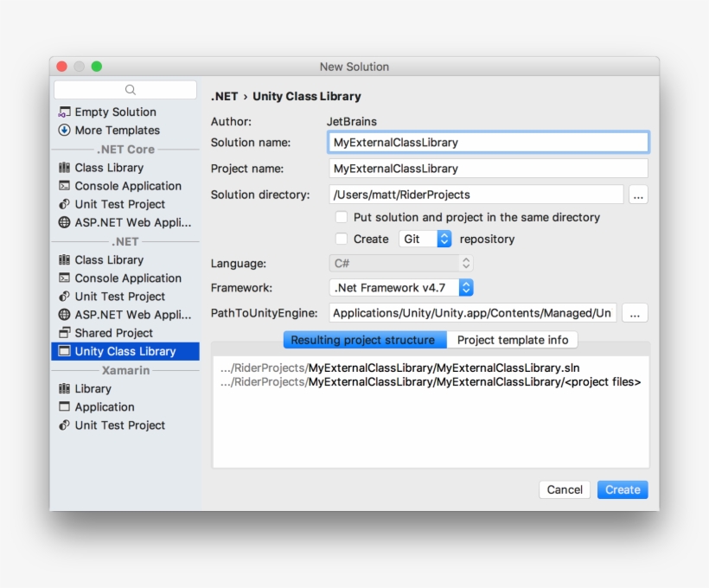Click the search magnifier icon in the template list
709x588 pixels.
(x=131, y=90)
